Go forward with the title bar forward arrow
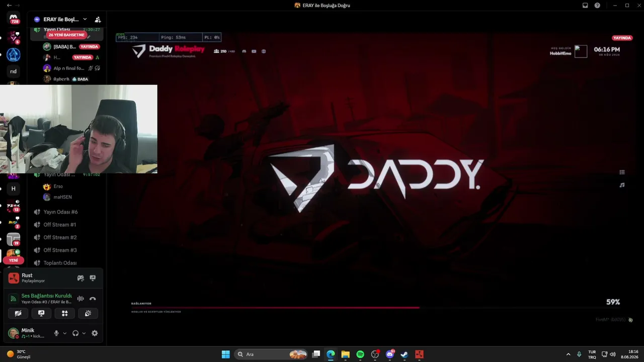 18,6
